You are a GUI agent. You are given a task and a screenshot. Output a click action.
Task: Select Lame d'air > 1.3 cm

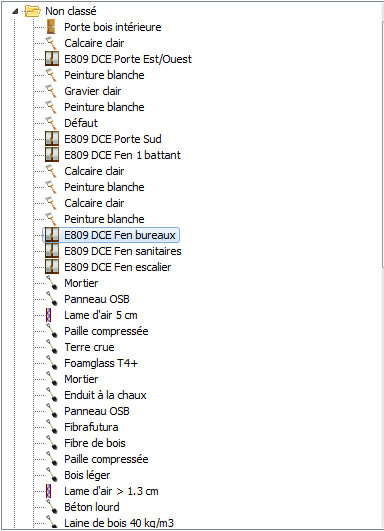(111, 491)
